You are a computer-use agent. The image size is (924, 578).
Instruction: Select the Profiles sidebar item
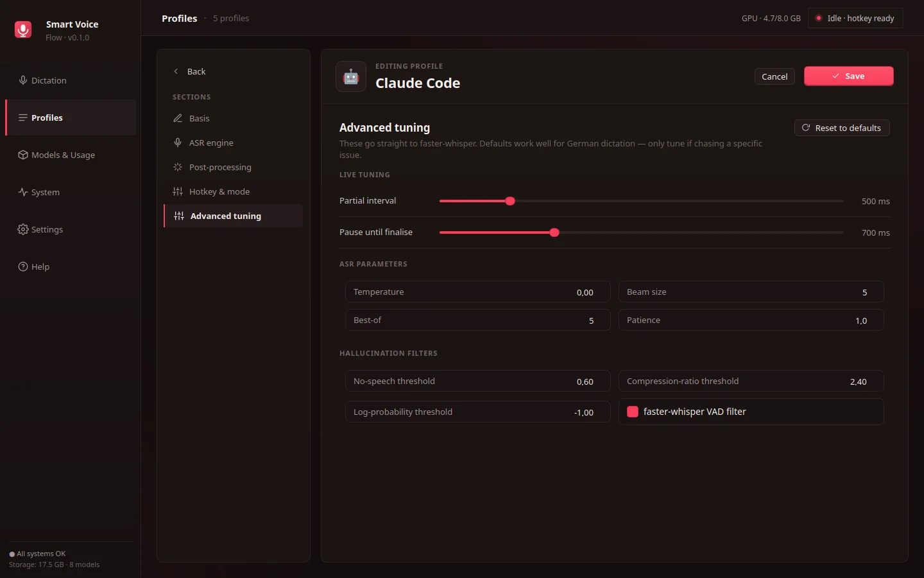[x=71, y=118]
